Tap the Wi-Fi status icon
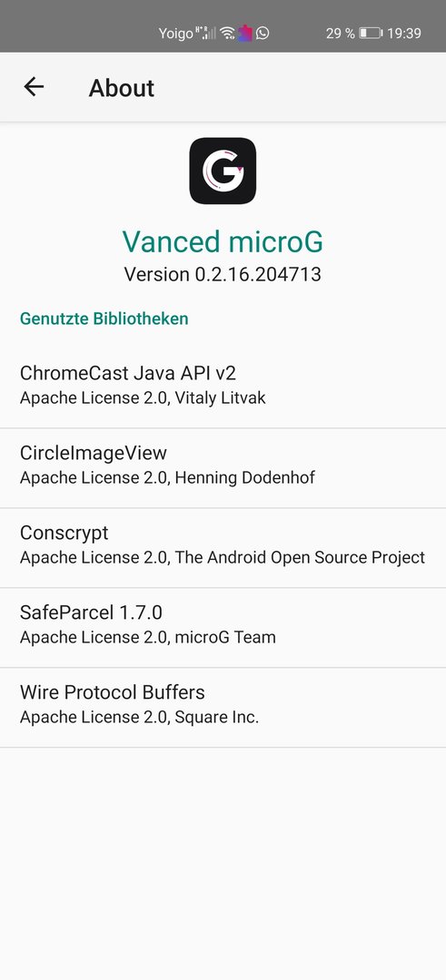Screen dimensions: 446x980 (x=228, y=34)
